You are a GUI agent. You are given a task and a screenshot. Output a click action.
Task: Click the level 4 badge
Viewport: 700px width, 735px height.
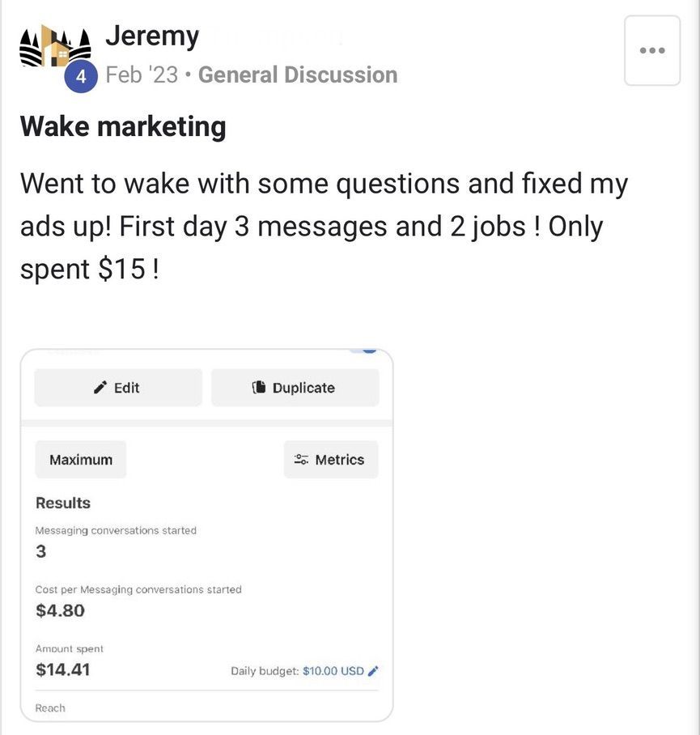[80, 77]
